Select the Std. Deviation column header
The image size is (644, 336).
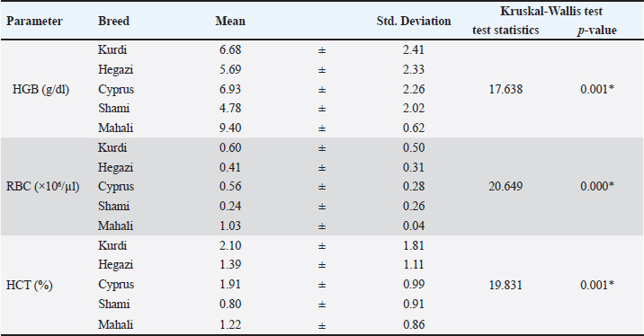pos(414,22)
